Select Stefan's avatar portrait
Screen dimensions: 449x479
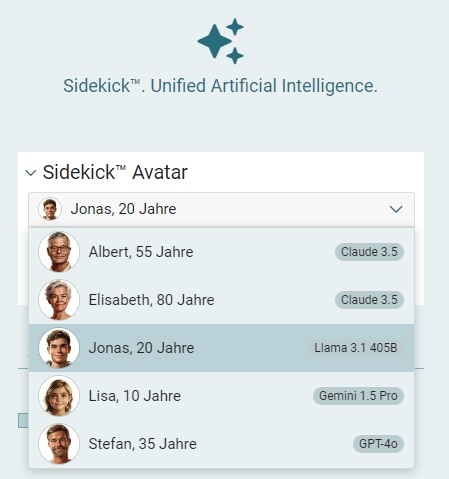coord(59,444)
